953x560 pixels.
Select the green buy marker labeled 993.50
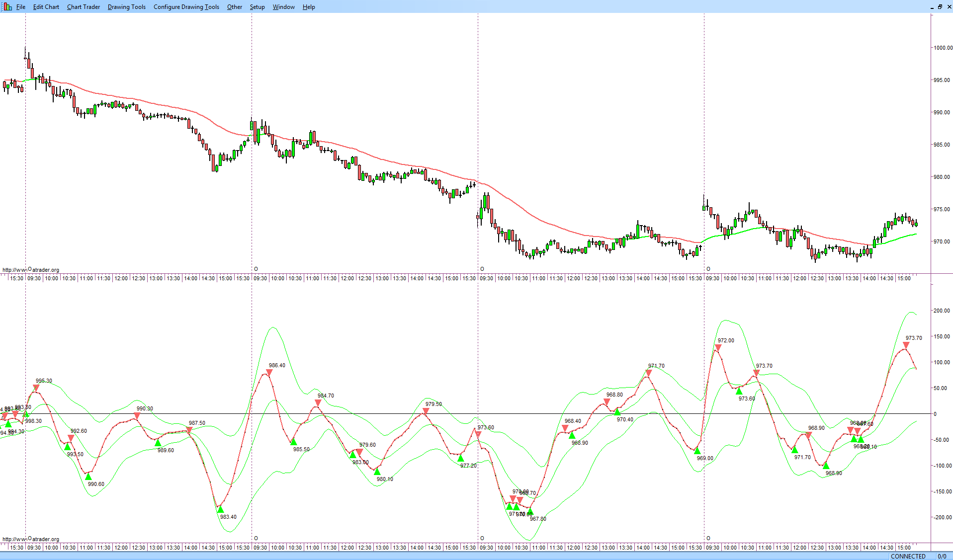point(68,447)
